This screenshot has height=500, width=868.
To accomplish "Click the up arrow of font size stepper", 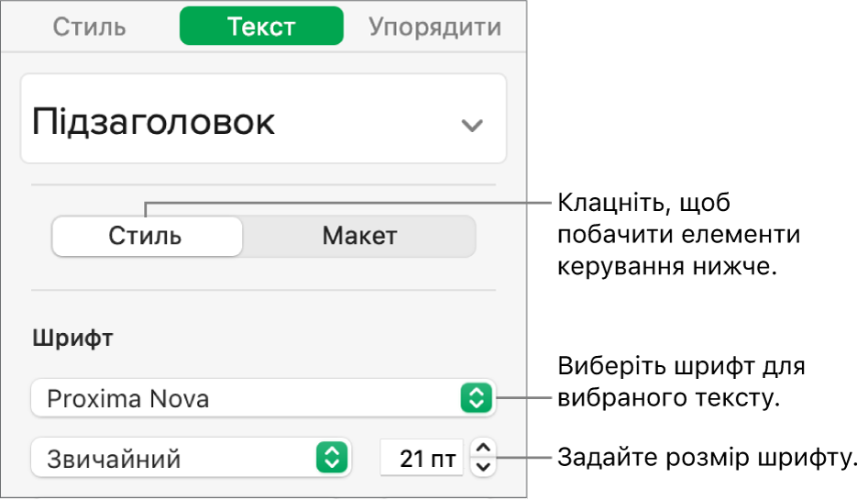I will click(485, 448).
